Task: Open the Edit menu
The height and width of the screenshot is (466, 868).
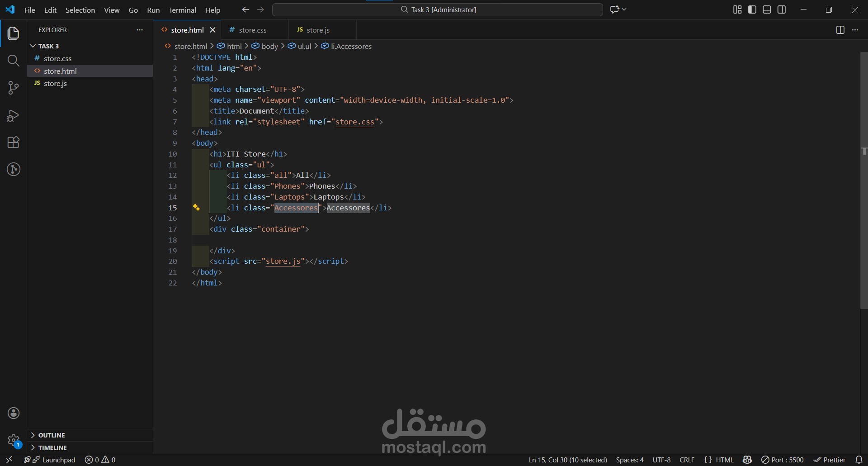Action: [x=50, y=10]
